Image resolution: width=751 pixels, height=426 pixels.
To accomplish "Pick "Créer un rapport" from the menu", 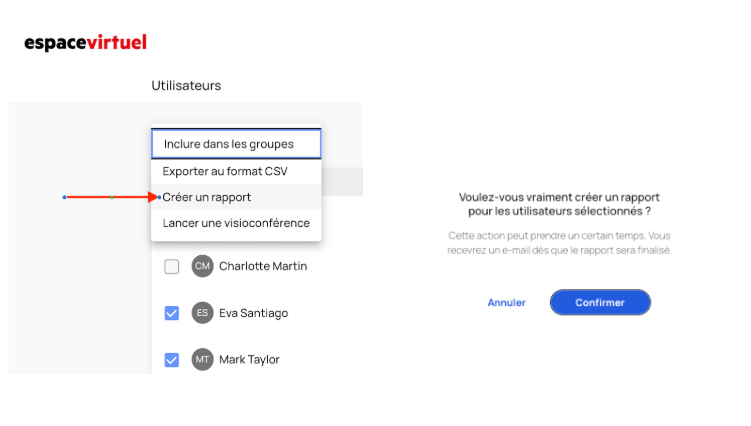I will [x=207, y=197].
